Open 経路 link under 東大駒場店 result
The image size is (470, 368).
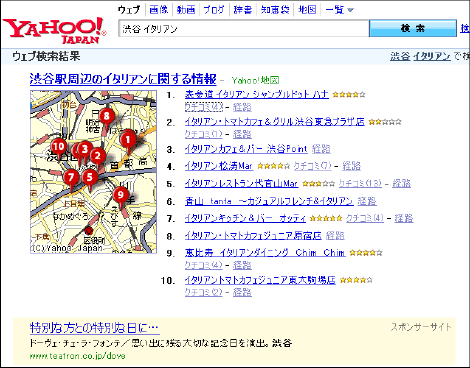click(x=242, y=292)
